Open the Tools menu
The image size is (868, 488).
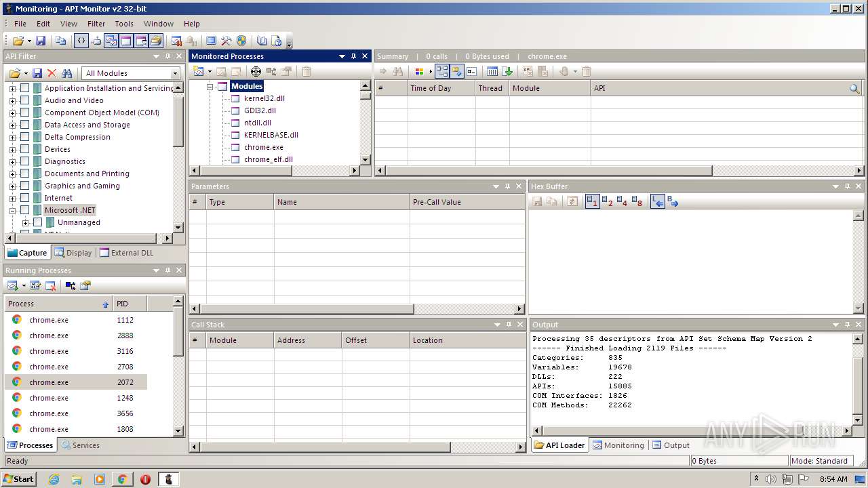124,24
